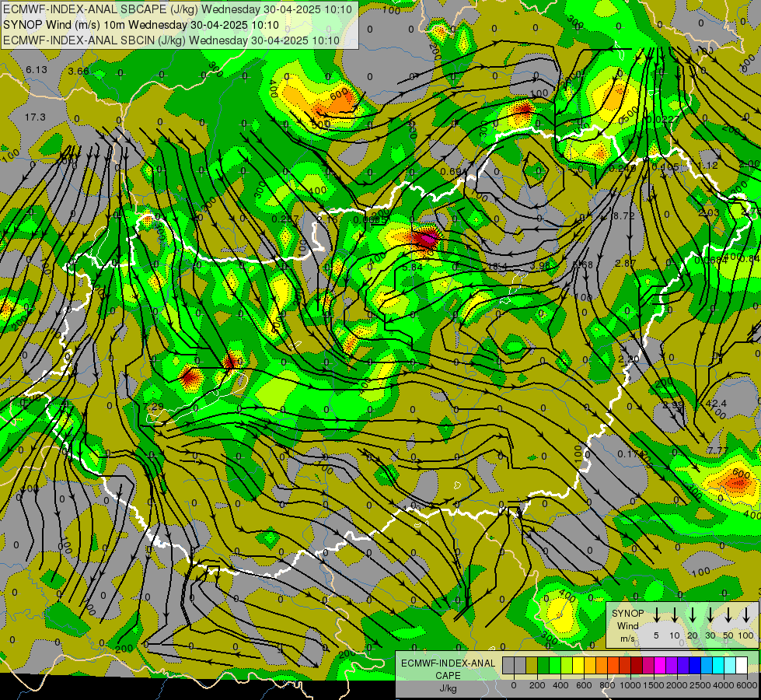Click the 'J/kg' unit label in legend
Viewport: 761px width, 700px height.
coord(448,688)
